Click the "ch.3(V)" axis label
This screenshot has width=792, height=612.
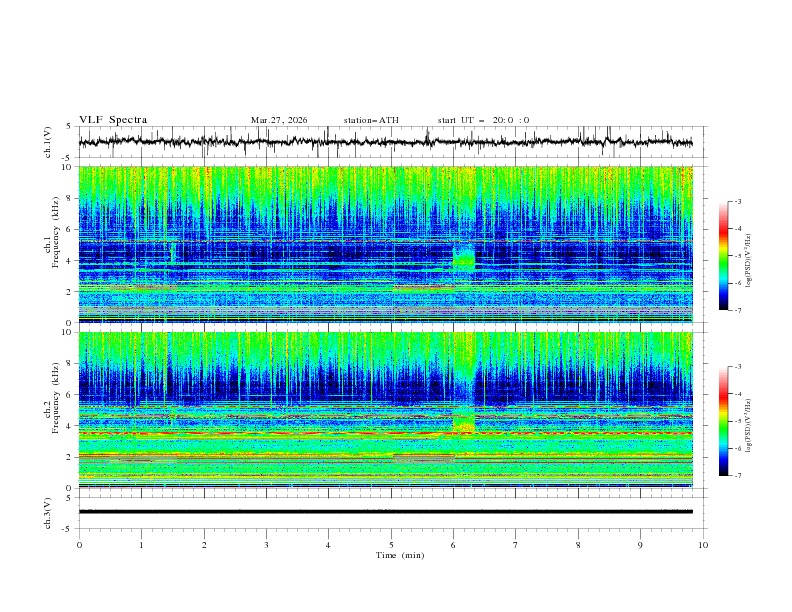[x=48, y=513]
